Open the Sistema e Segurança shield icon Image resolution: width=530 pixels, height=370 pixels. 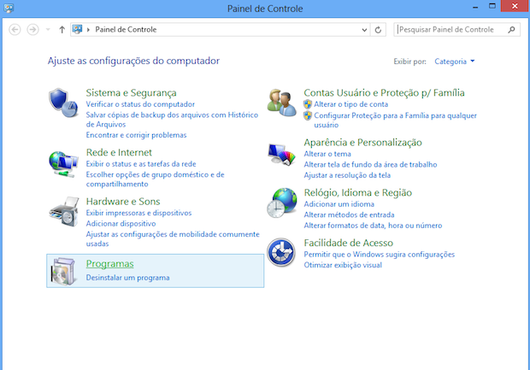(x=64, y=103)
